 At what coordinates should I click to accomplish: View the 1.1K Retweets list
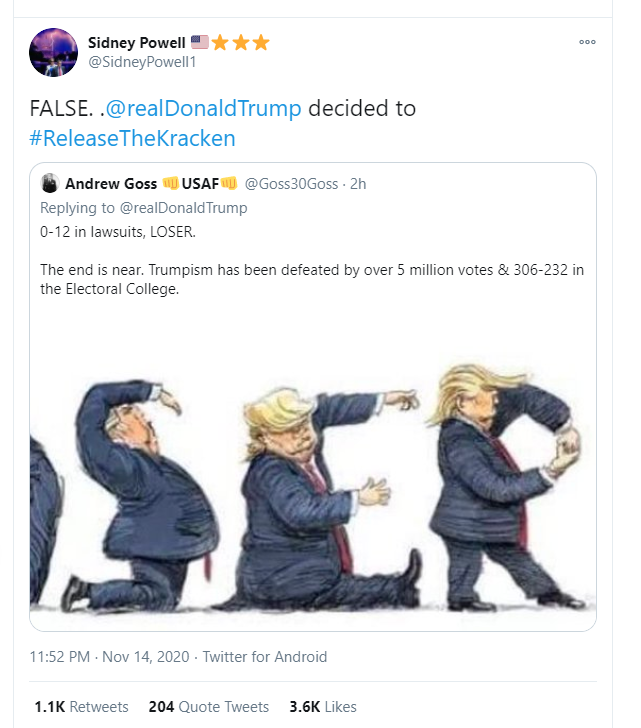[81, 706]
